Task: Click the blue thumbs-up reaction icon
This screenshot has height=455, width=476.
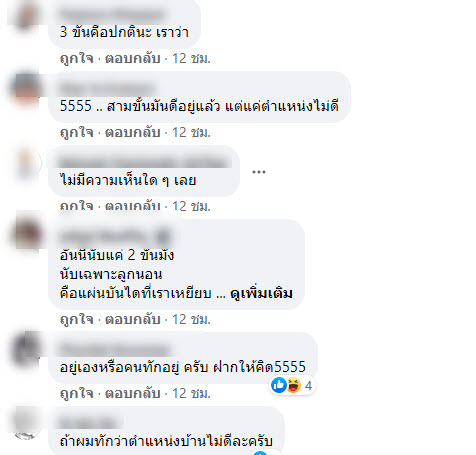Action: 279,385
